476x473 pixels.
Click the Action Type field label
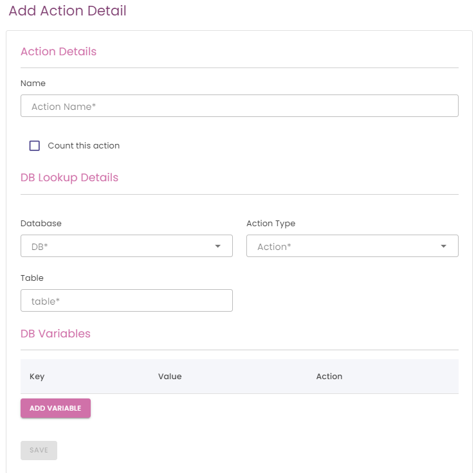point(271,224)
